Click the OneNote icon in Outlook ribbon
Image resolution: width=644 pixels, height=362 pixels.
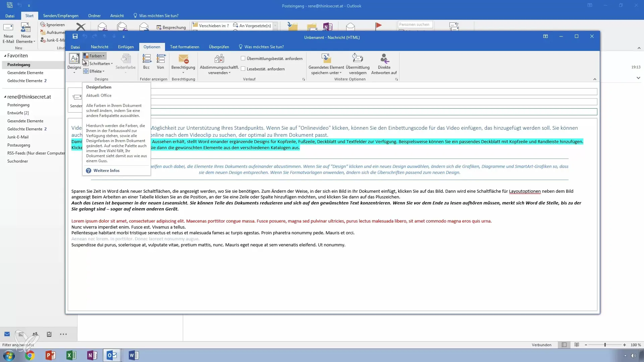click(328, 27)
